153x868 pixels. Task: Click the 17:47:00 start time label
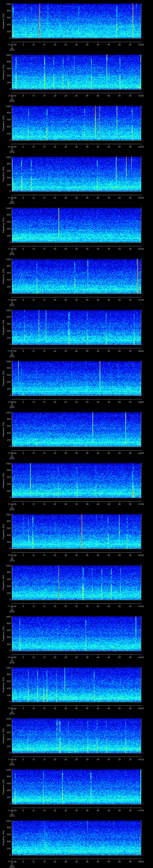pos(12,862)
